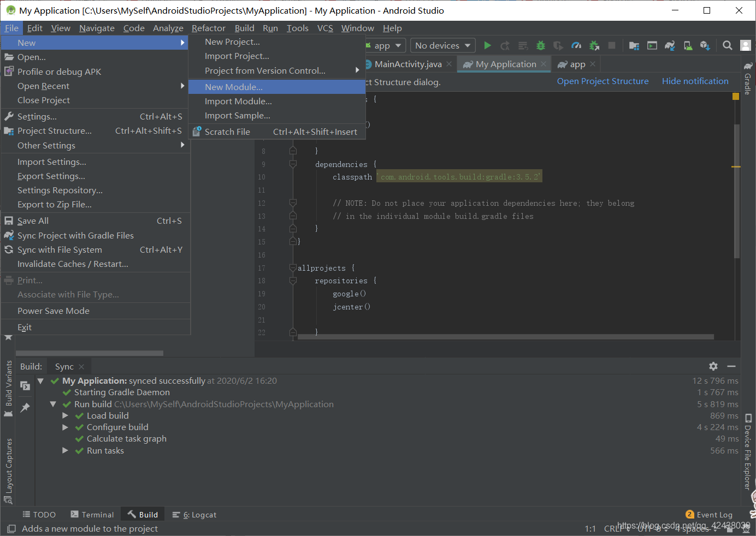Click Invalidate Caches / Restart...
This screenshot has height=536, width=756.
coord(96,264)
